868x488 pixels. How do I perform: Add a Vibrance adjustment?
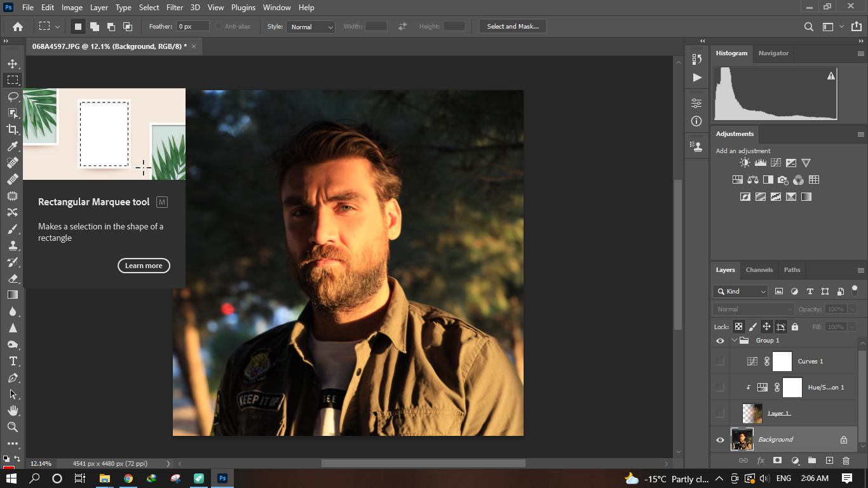coord(806,163)
